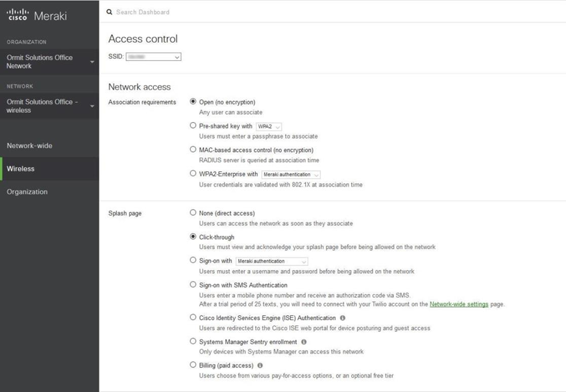Open the Organization sidebar menu
566x392 pixels.
click(x=27, y=191)
